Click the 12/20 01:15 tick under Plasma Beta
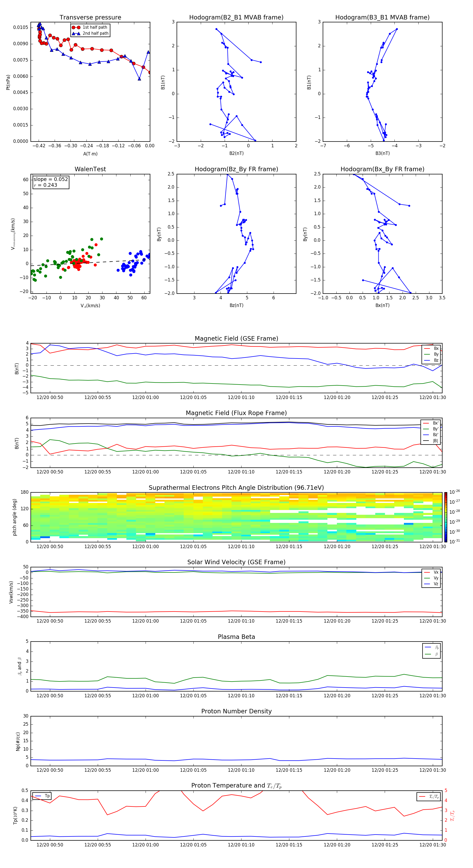 (x=289, y=695)
